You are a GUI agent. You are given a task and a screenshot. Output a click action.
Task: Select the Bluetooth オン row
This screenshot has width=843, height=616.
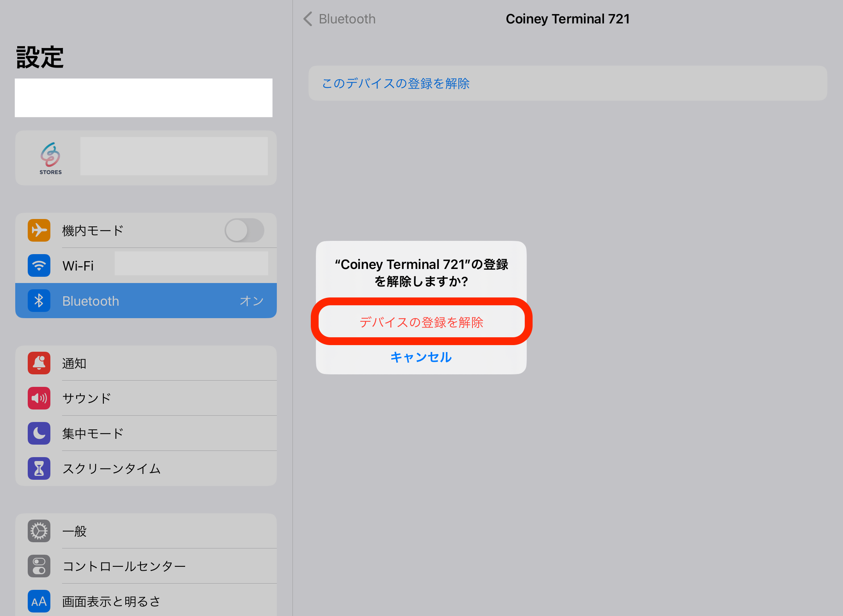[x=146, y=301]
